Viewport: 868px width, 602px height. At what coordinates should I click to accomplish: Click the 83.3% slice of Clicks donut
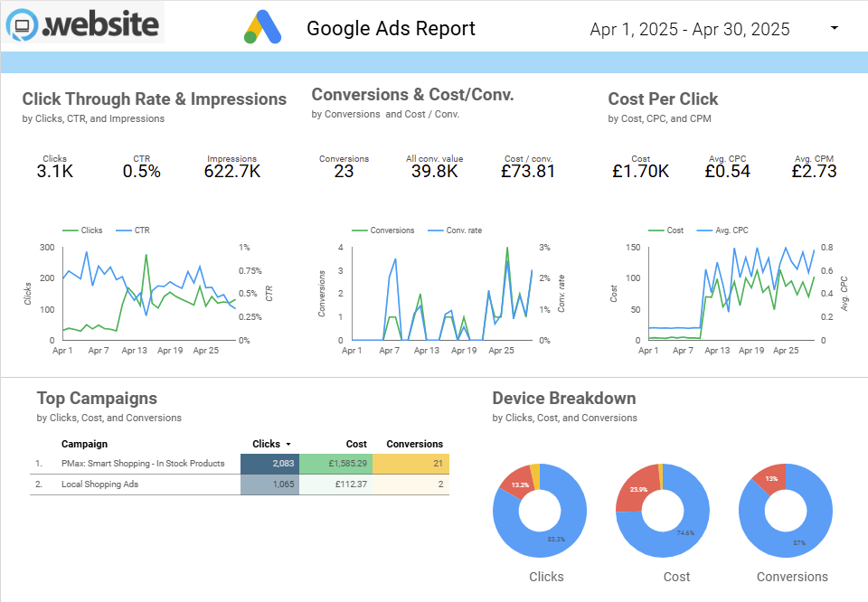(555, 539)
